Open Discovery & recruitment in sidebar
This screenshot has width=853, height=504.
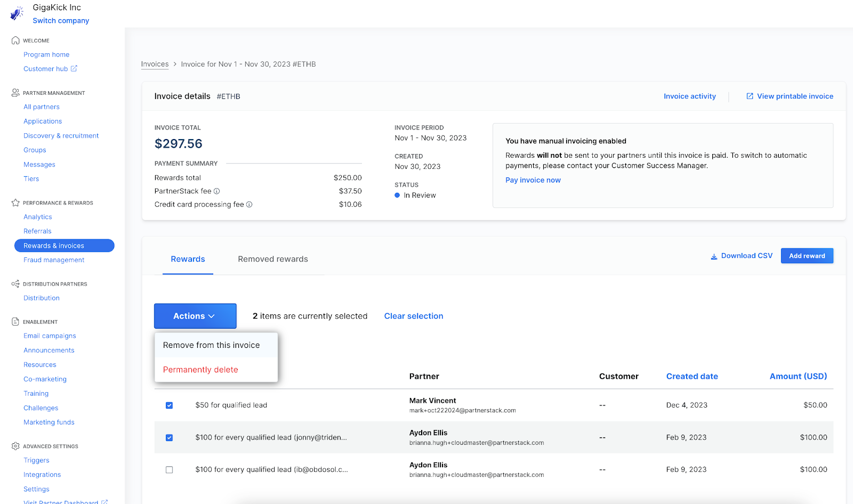tap(61, 136)
